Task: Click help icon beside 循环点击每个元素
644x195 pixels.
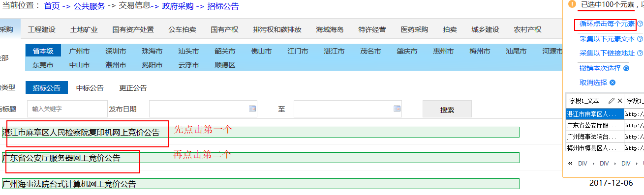Action: [640, 24]
